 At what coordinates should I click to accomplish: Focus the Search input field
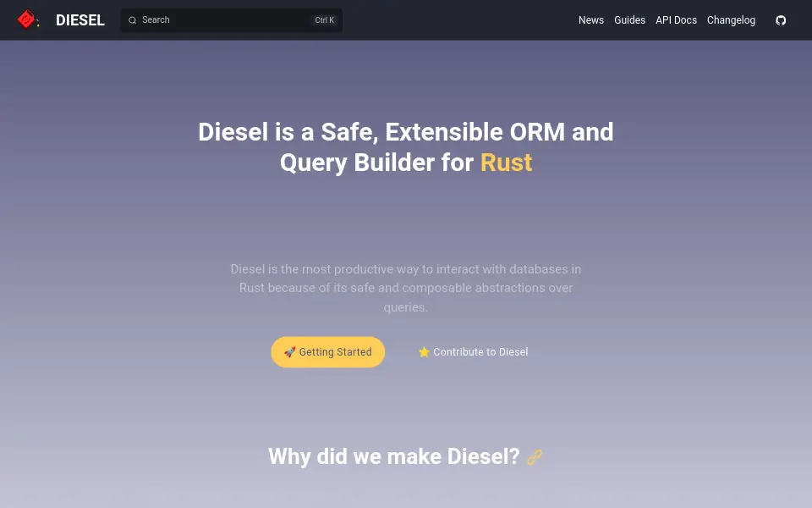(x=232, y=20)
